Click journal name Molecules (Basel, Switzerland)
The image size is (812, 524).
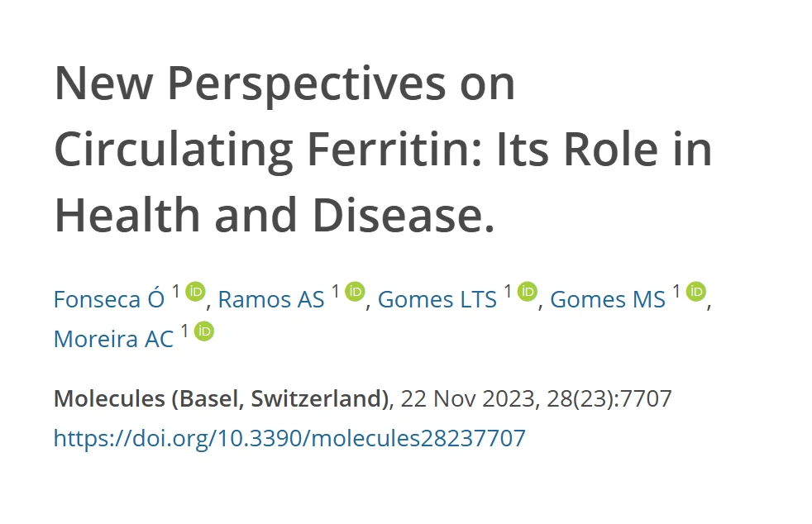tap(221, 398)
